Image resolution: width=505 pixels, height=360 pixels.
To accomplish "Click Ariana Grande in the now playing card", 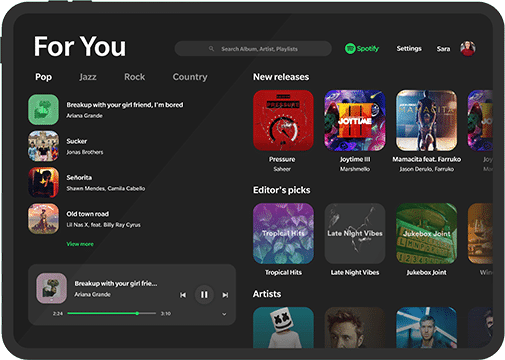I will (x=92, y=295).
